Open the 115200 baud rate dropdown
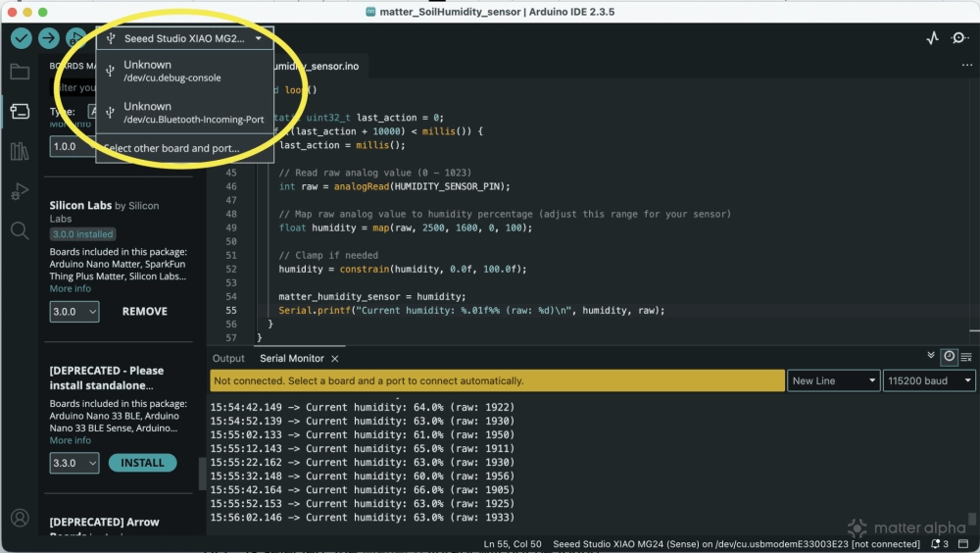 (929, 380)
